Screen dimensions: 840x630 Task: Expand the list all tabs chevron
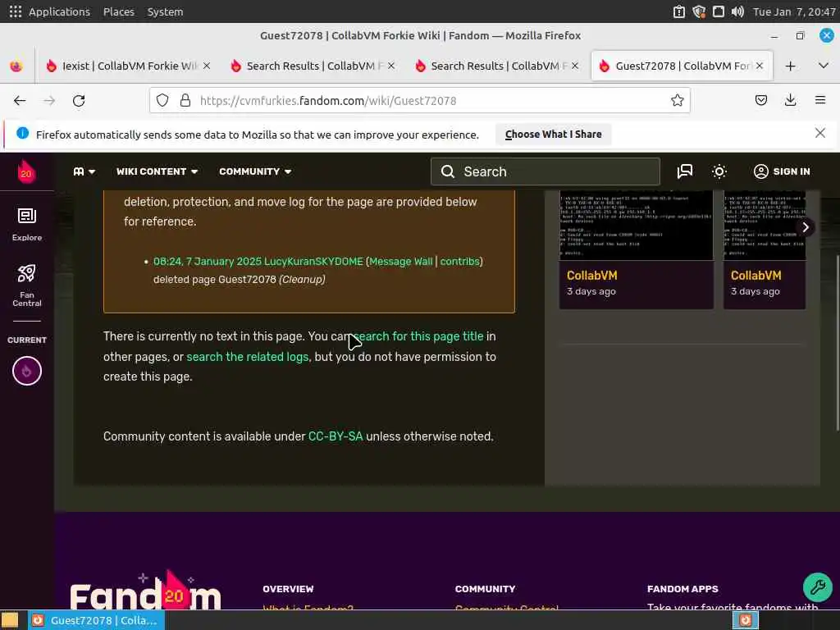click(x=824, y=66)
